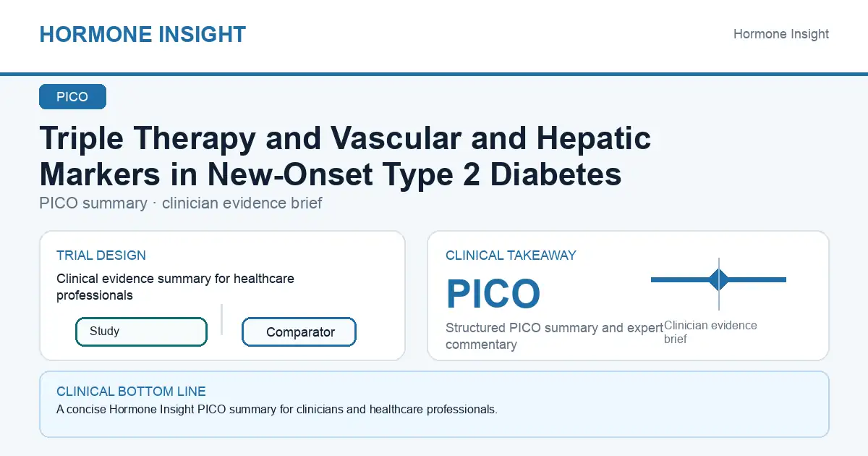This screenshot has height=456, width=868.
Task: Open the Hormone Insight header link
Action: [781, 34]
